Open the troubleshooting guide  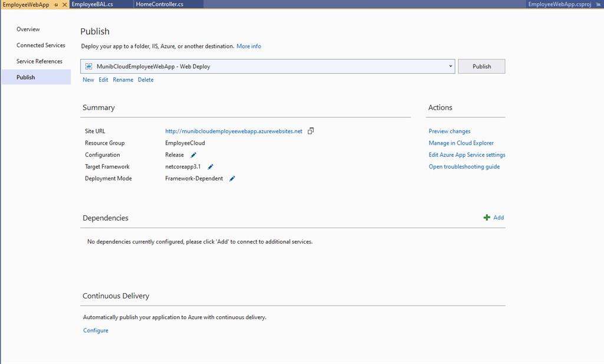pos(464,166)
